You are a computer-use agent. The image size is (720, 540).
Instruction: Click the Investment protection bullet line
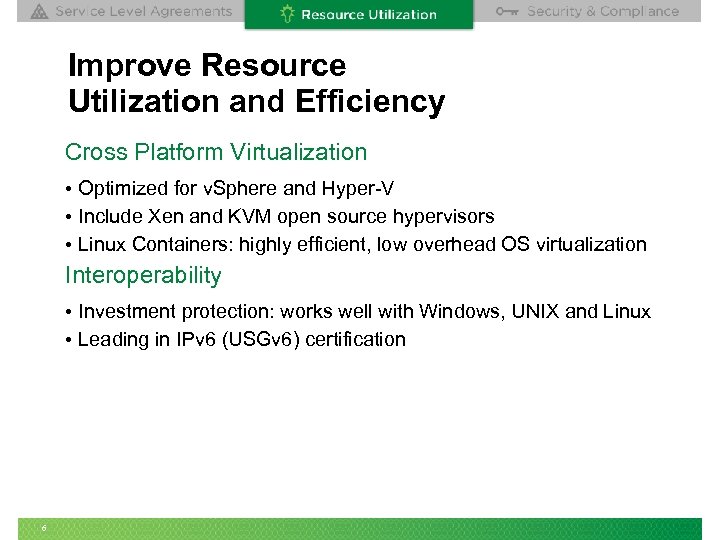[x=358, y=311]
